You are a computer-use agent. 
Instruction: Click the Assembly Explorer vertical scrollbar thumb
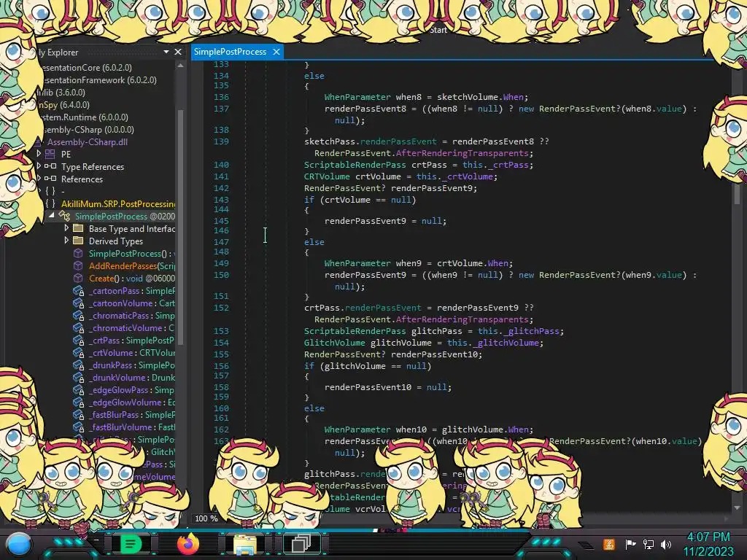pos(181,226)
